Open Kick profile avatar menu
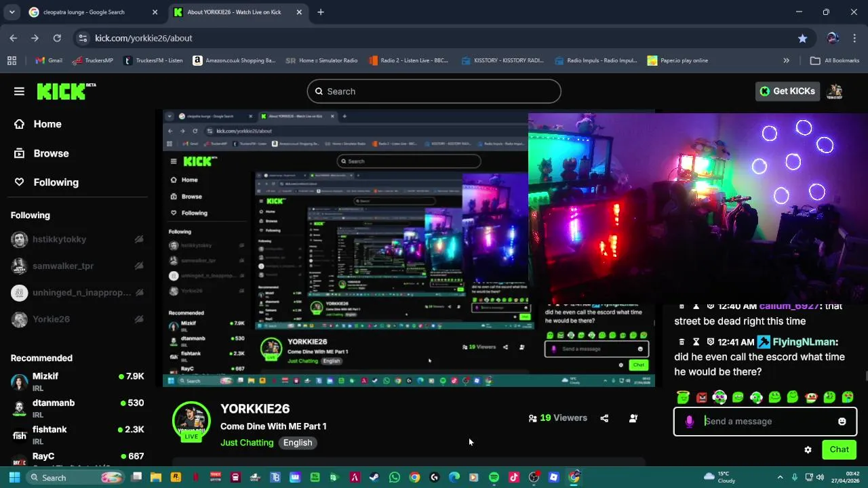The width and height of the screenshot is (868, 488). click(x=835, y=91)
